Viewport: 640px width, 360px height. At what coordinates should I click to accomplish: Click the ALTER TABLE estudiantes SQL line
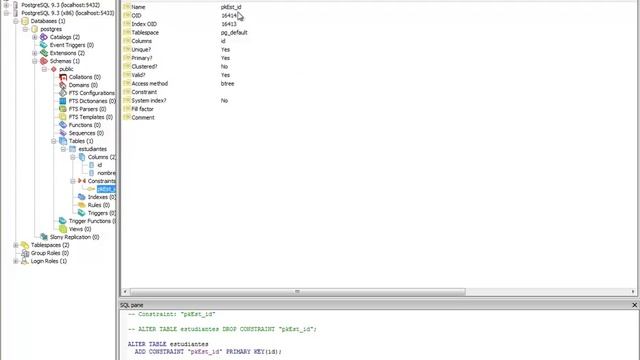click(168, 344)
